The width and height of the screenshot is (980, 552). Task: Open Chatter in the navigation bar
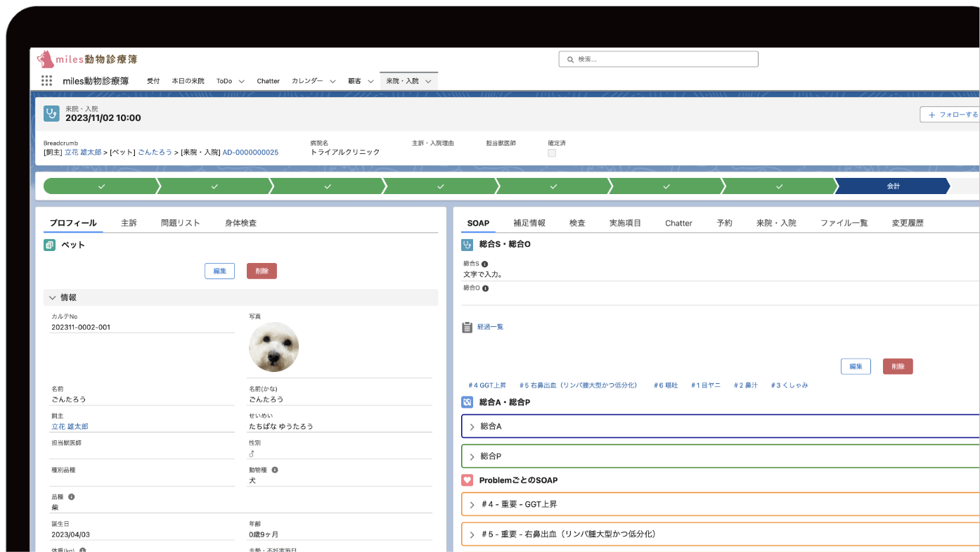[268, 81]
